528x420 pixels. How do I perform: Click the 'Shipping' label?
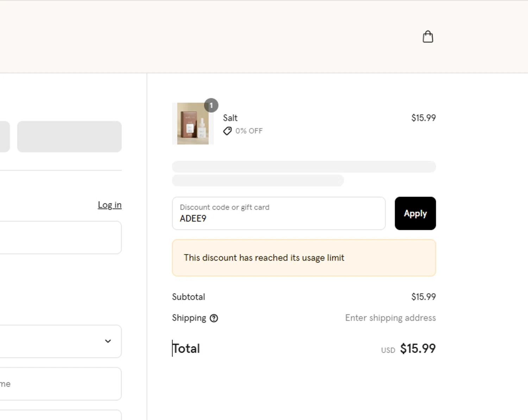[x=189, y=318]
